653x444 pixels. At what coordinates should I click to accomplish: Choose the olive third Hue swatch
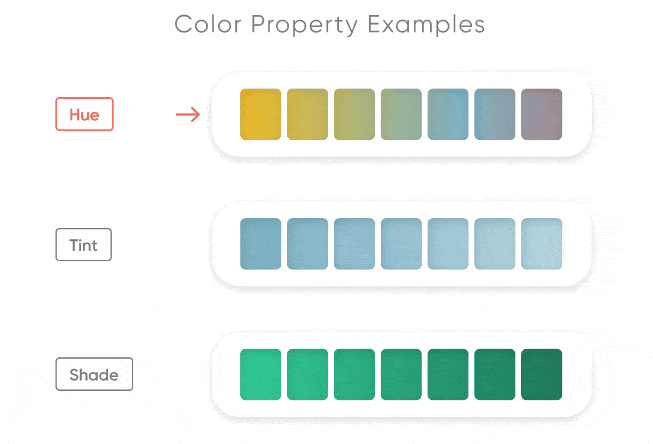pyautogui.click(x=354, y=114)
